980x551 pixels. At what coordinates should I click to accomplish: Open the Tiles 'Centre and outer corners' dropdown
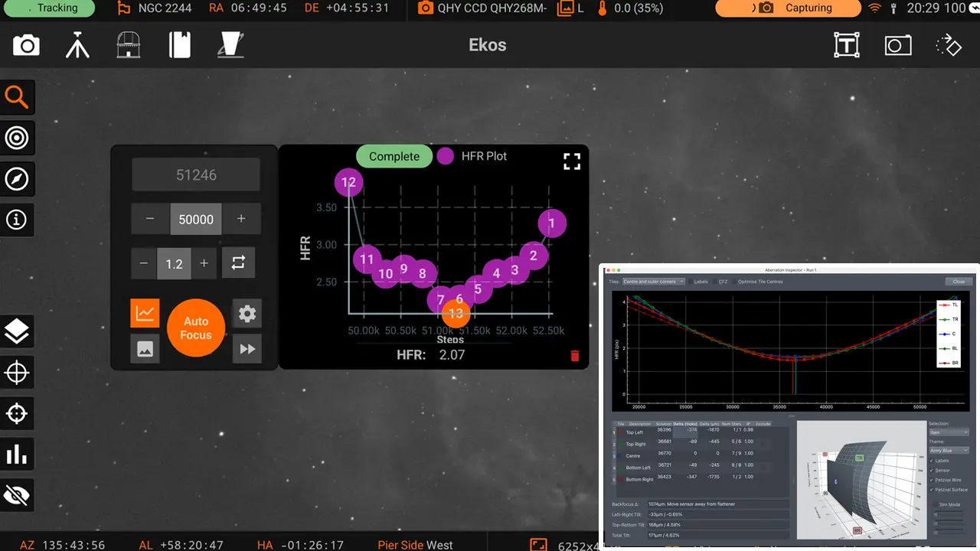coord(653,282)
